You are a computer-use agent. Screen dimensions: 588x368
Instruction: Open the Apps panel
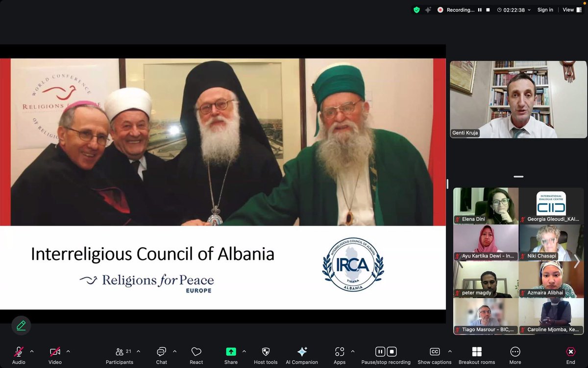pos(340,355)
